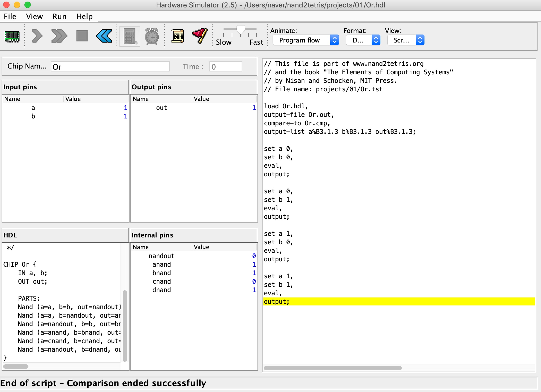This screenshot has height=392, width=541.
Task: Click the Tick Tock clock icon
Action: [x=152, y=36]
